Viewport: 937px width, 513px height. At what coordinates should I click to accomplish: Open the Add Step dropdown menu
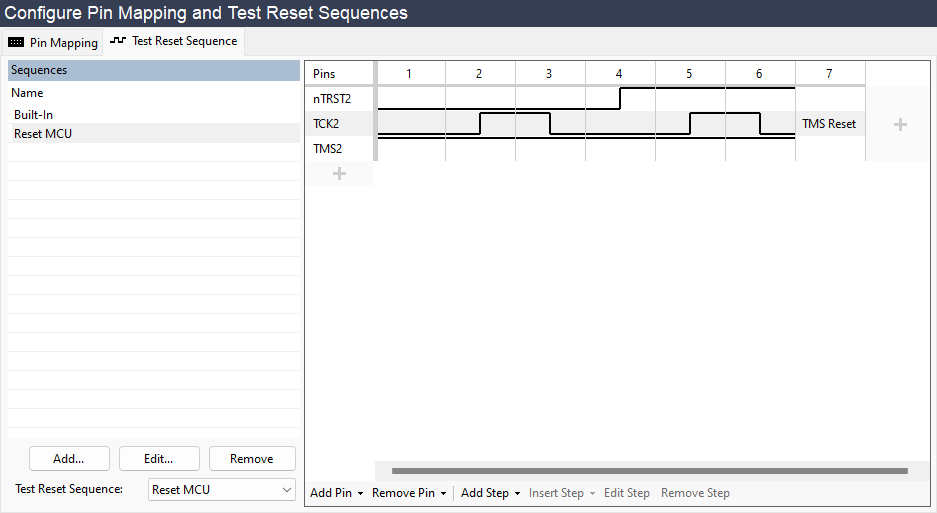[x=490, y=493]
